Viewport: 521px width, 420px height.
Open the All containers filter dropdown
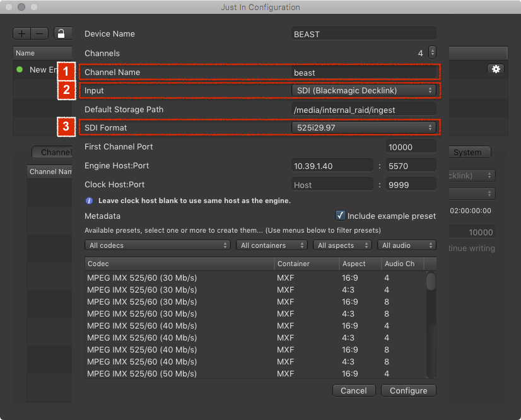tap(272, 245)
